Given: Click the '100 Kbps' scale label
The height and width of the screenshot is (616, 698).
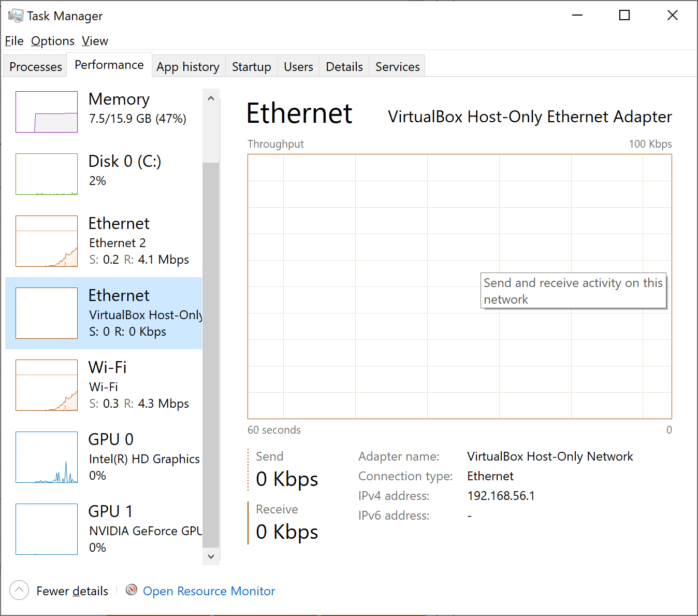Looking at the screenshot, I should point(650,144).
